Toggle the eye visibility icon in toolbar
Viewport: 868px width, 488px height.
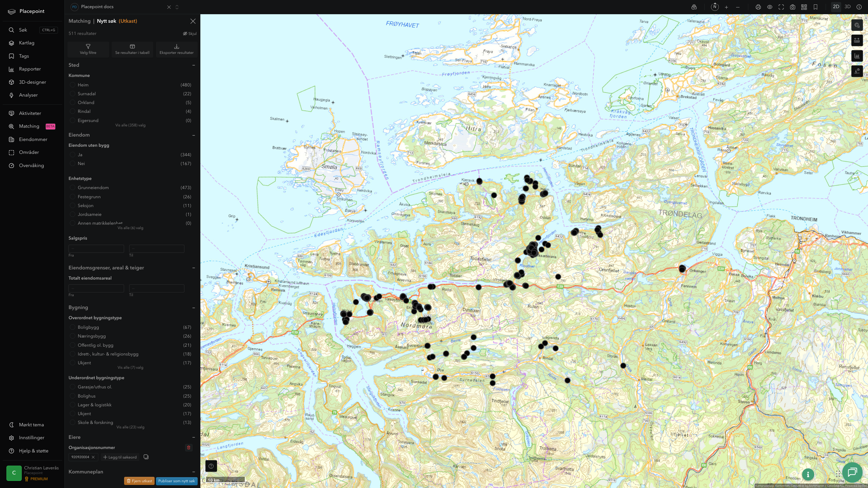(x=770, y=7)
